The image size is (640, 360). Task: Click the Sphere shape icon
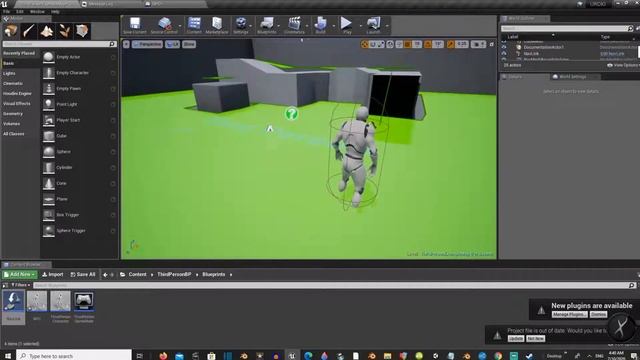point(49,152)
